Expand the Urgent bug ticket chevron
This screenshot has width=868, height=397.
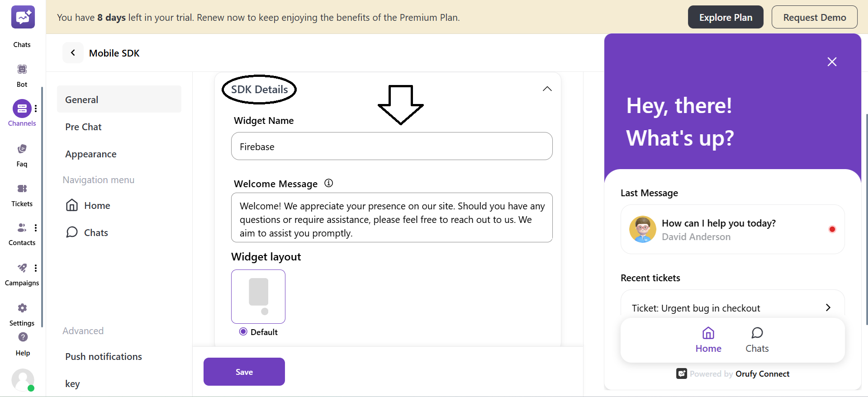[x=828, y=308]
